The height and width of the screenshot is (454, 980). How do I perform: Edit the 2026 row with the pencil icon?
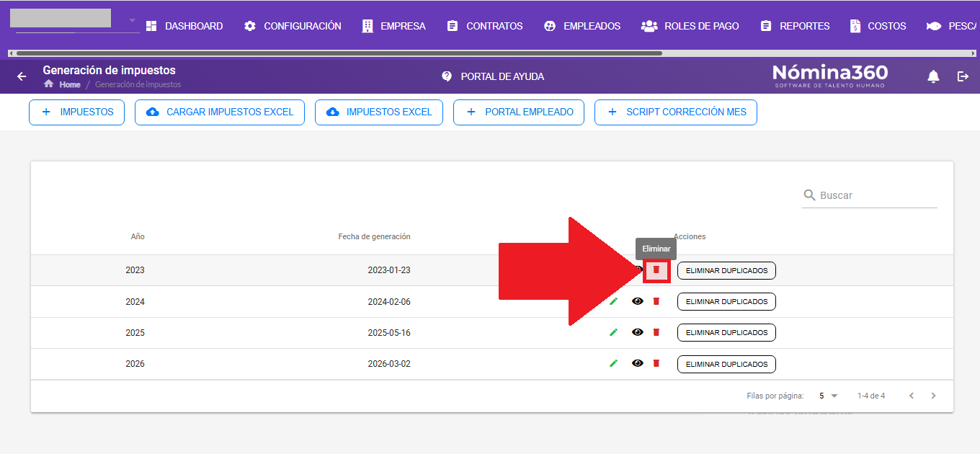pos(613,363)
